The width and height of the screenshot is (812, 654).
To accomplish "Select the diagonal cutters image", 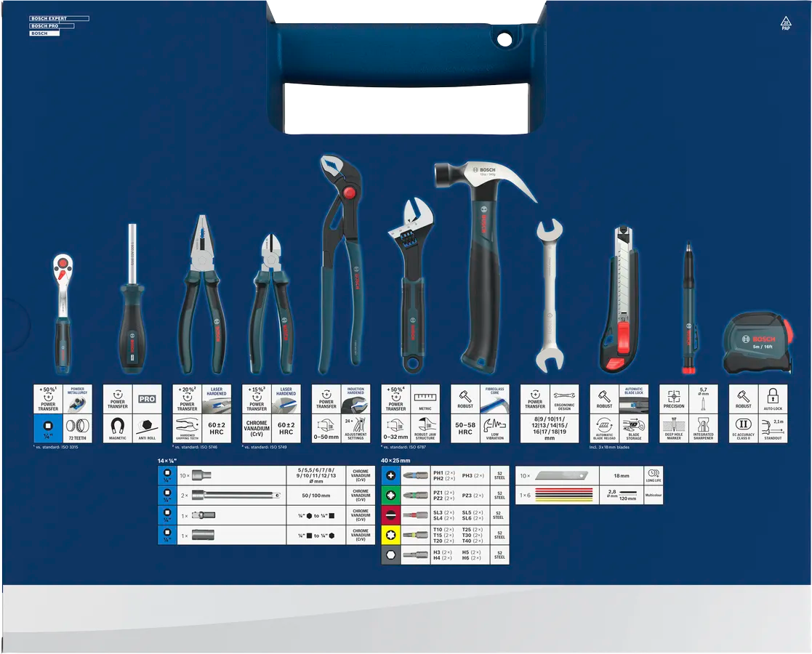I will coord(272,304).
